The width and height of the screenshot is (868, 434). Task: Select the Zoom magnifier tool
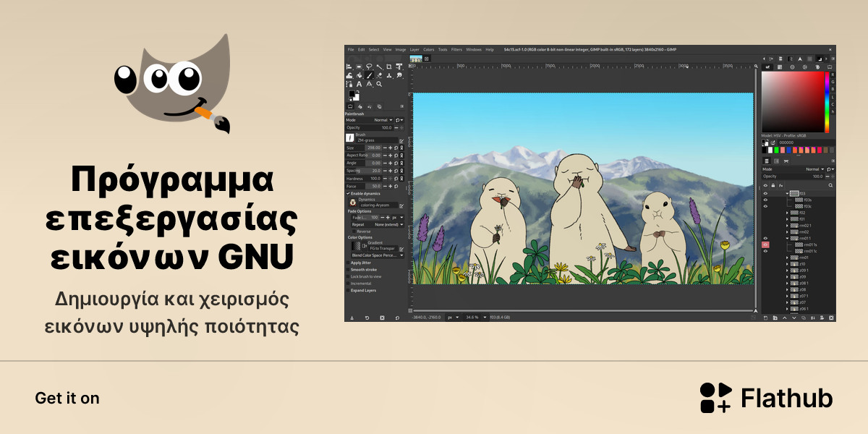(x=379, y=84)
